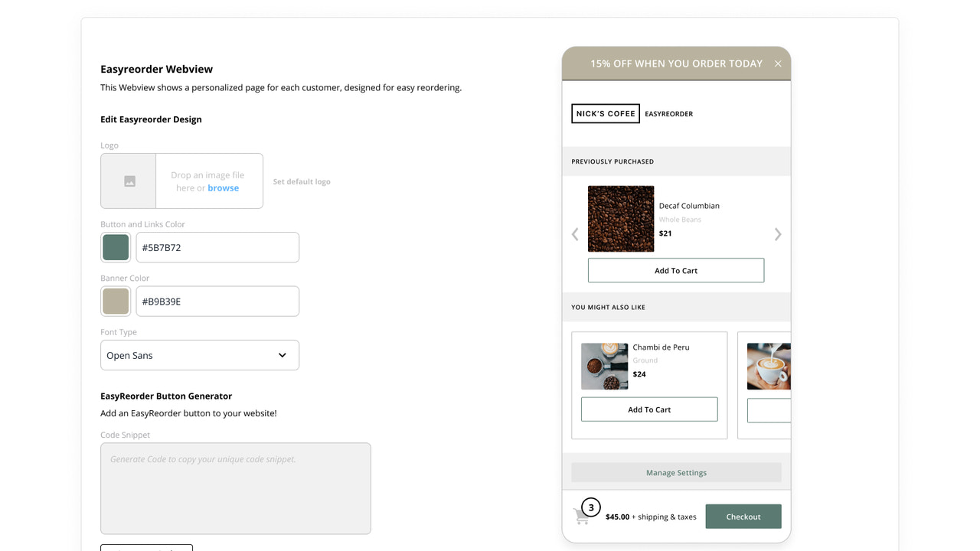Open the Font Type dropdown

point(199,355)
